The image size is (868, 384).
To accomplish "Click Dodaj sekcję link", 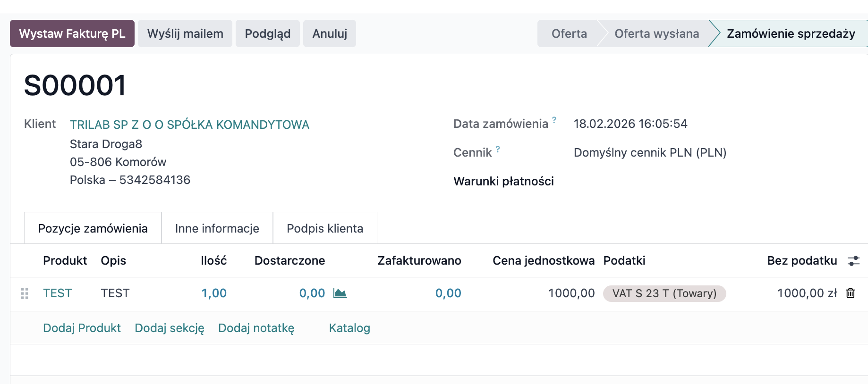I will click(170, 328).
